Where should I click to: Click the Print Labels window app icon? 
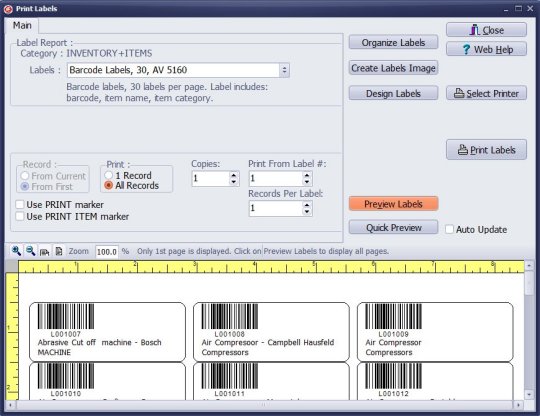point(8,9)
